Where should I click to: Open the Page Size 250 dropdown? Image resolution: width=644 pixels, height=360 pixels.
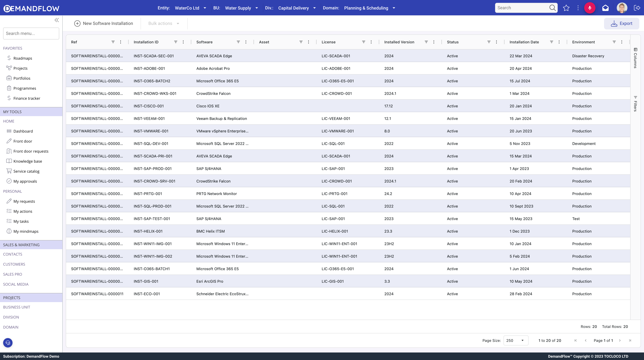(x=516, y=341)
